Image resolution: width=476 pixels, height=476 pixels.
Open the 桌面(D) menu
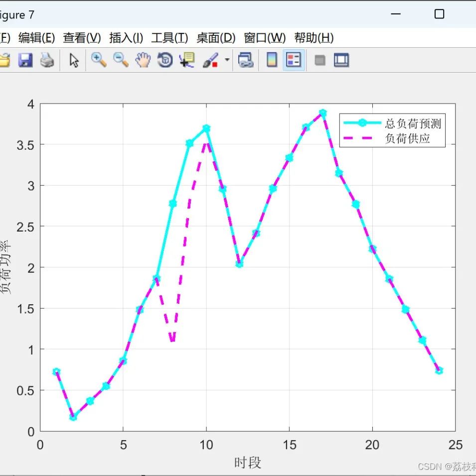(x=216, y=38)
